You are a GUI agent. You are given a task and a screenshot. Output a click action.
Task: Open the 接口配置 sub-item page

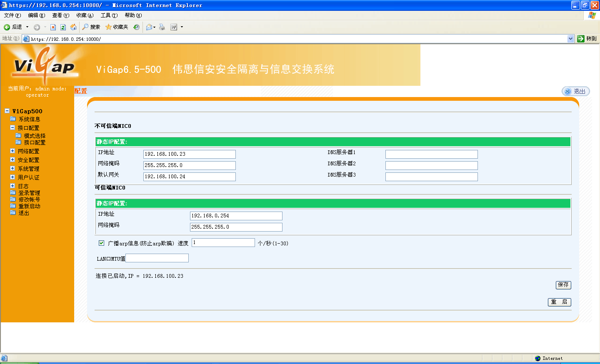35,142
